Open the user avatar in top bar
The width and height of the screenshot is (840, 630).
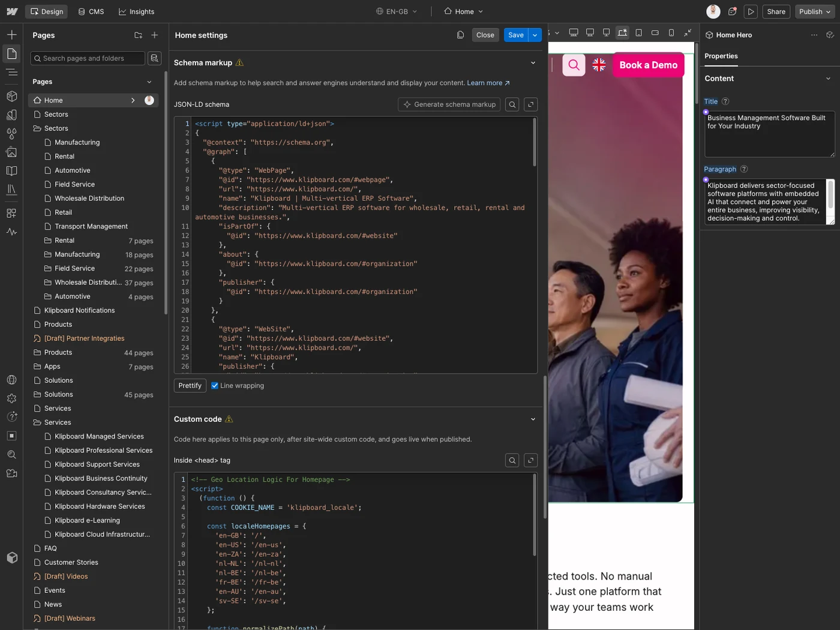click(x=713, y=11)
